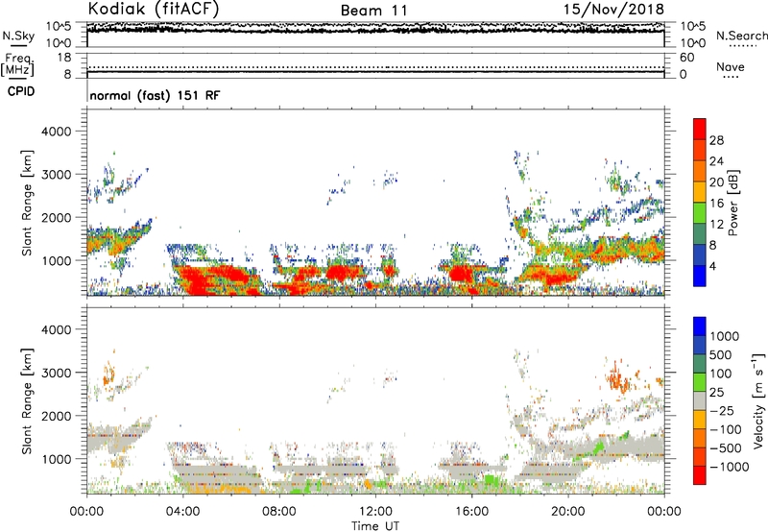Click the Velocity [m s-1] colorbar label
The image size is (768, 532).
[758, 400]
